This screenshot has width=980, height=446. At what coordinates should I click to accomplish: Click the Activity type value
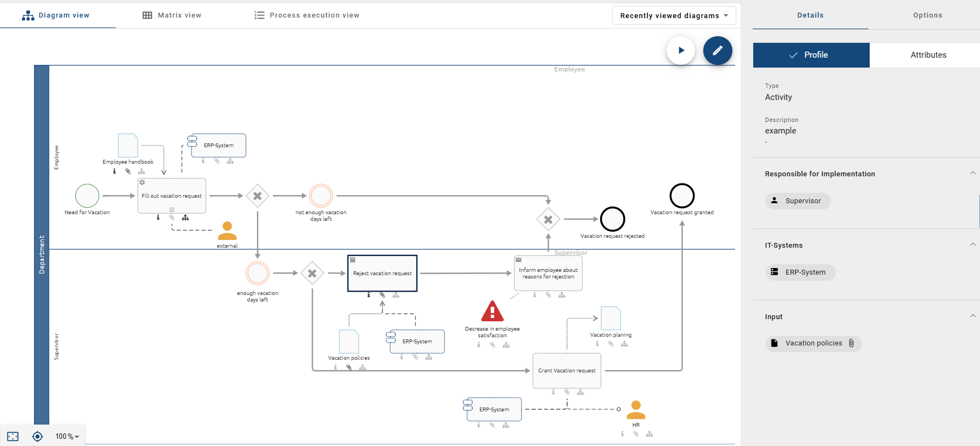coord(779,97)
